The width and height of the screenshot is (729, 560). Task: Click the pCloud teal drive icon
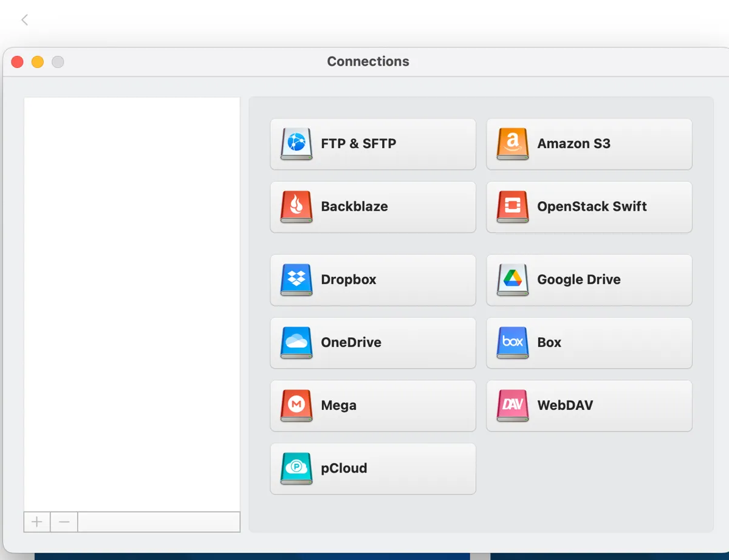[296, 468]
